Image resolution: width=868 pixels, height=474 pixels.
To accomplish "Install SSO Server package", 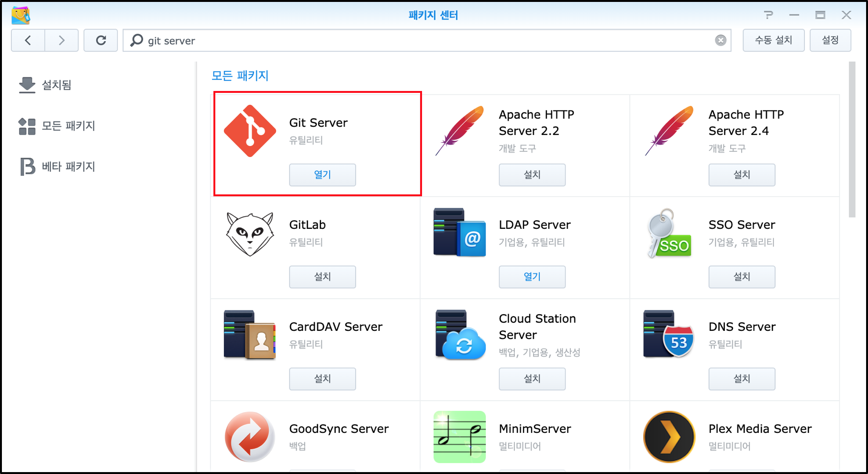I will click(742, 277).
